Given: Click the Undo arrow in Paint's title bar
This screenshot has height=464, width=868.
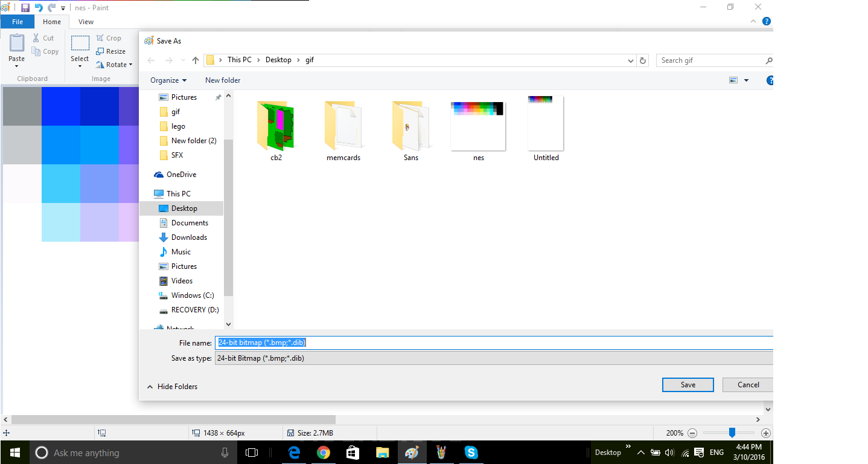Looking at the screenshot, I should point(39,8).
